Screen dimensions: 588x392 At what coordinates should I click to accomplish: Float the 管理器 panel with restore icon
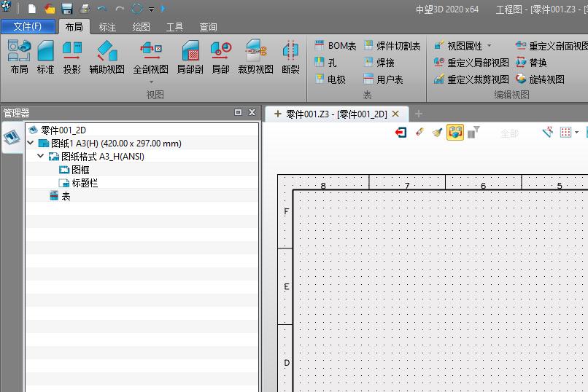(x=238, y=112)
